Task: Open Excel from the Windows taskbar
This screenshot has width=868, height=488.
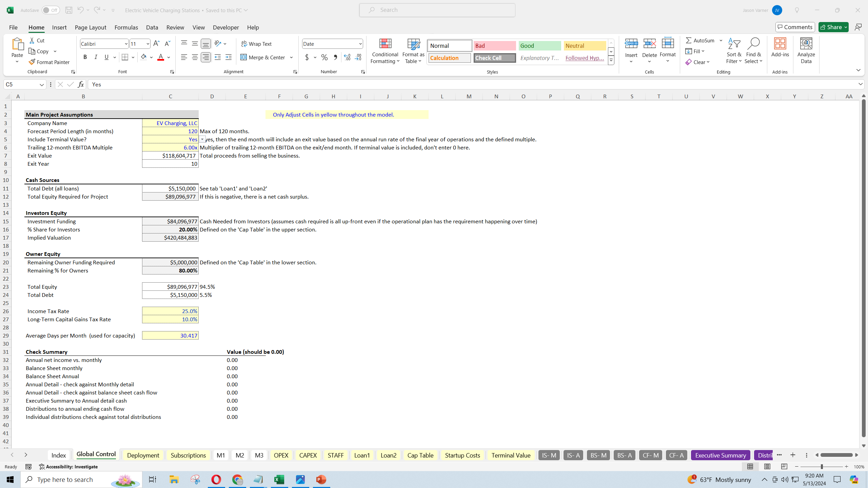Action: pos(279,480)
